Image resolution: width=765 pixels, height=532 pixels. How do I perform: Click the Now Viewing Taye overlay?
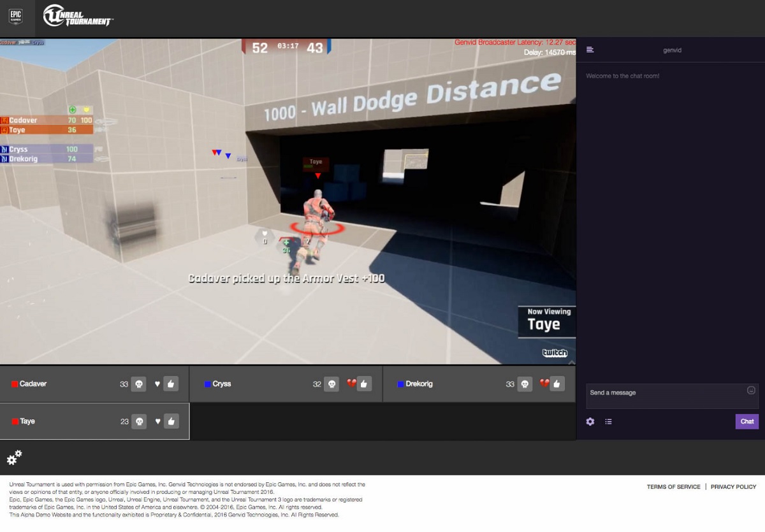pyautogui.click(x=547, y=320)
